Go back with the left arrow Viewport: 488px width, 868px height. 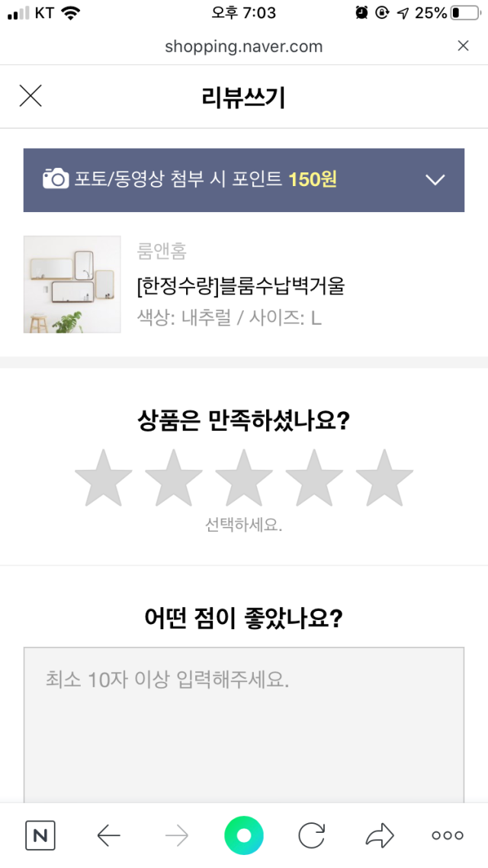coord(108,835)
